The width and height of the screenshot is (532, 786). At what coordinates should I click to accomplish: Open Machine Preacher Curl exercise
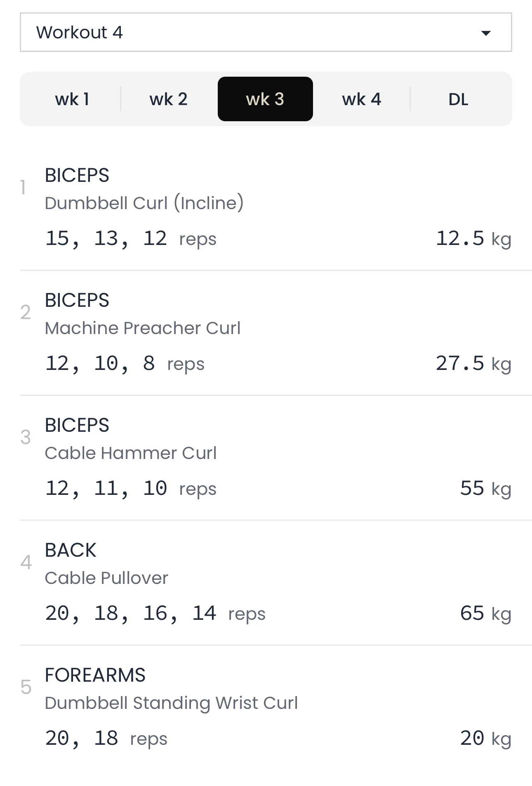(x=142, y=328)
